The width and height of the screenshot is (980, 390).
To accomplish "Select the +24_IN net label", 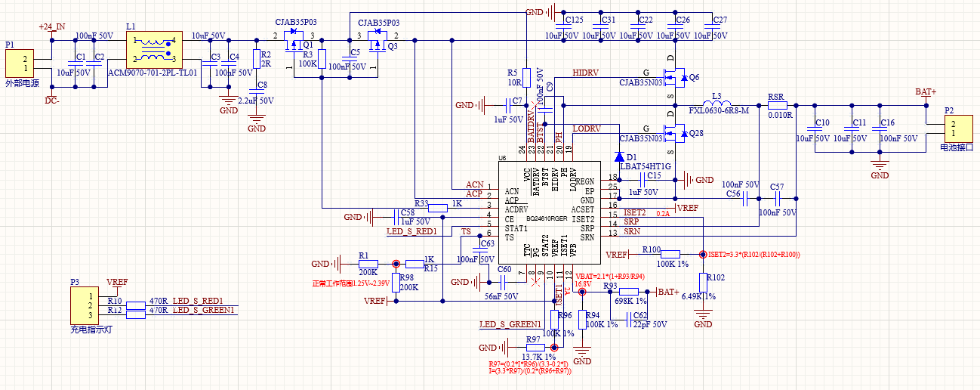I will click(x=52, y=26).
